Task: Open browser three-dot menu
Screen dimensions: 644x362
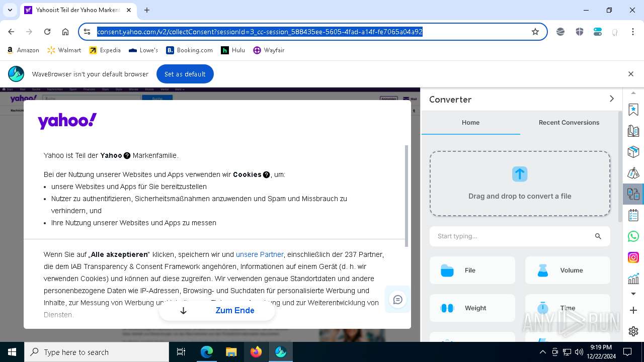Action: pyautogui.click(x=633, y=32)
